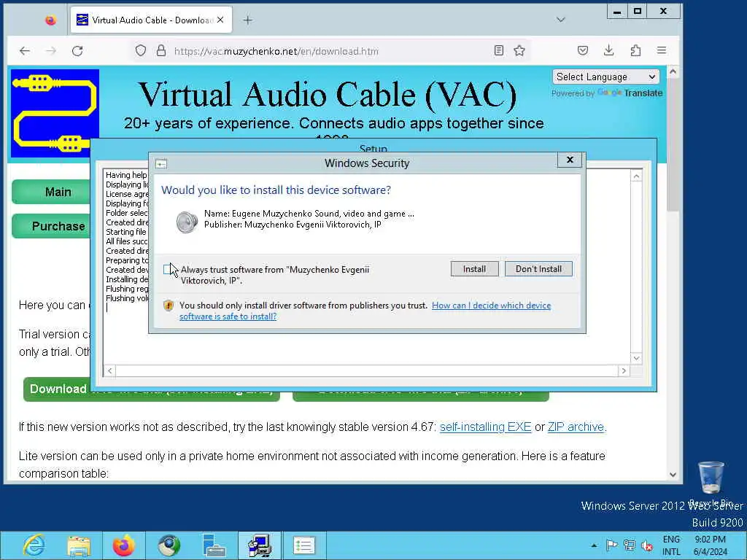747x560 pixels.
Task: Click the site lock padlock icon
Action: 161,50
